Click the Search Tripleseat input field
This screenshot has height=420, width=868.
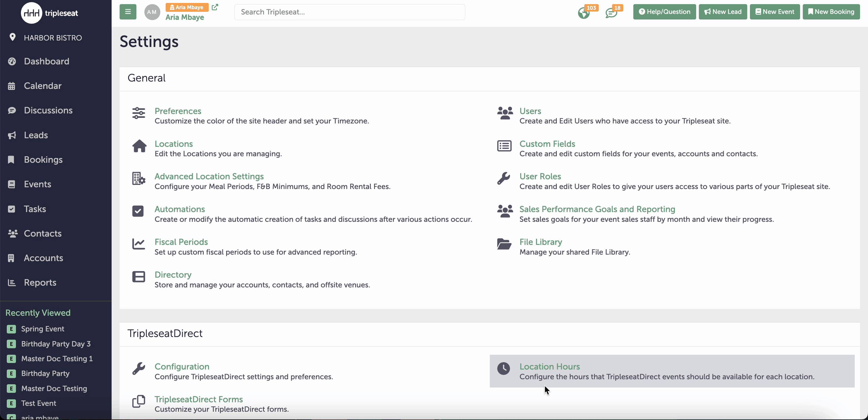point(350,12)
